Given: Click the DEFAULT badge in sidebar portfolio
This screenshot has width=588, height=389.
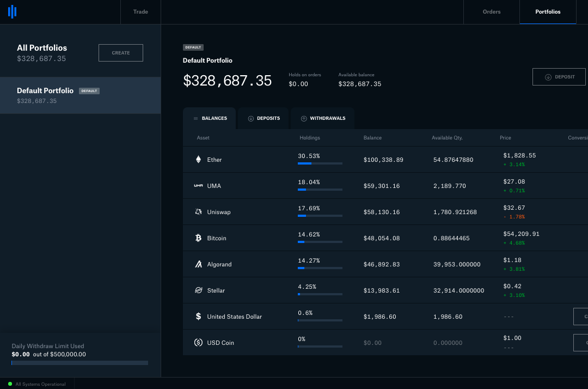Looking at the screenshot, I should [x=89, y=91].
